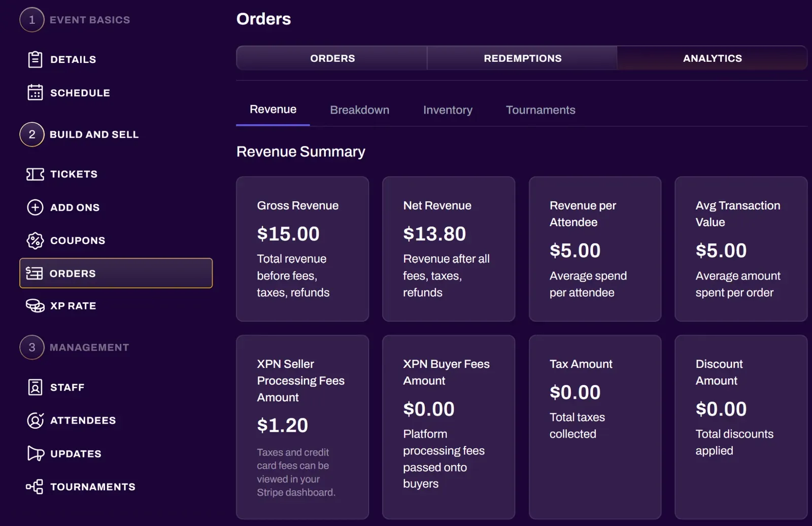This screenshot has width=812, height=526.
Task: Click the Schedule calendar icon
Action: 35,93
